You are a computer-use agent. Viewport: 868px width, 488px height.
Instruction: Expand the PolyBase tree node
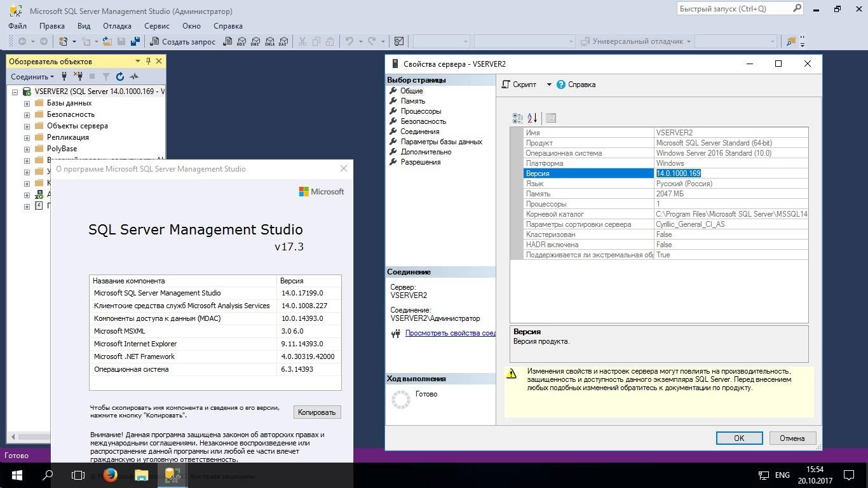[x=27, y=149]
